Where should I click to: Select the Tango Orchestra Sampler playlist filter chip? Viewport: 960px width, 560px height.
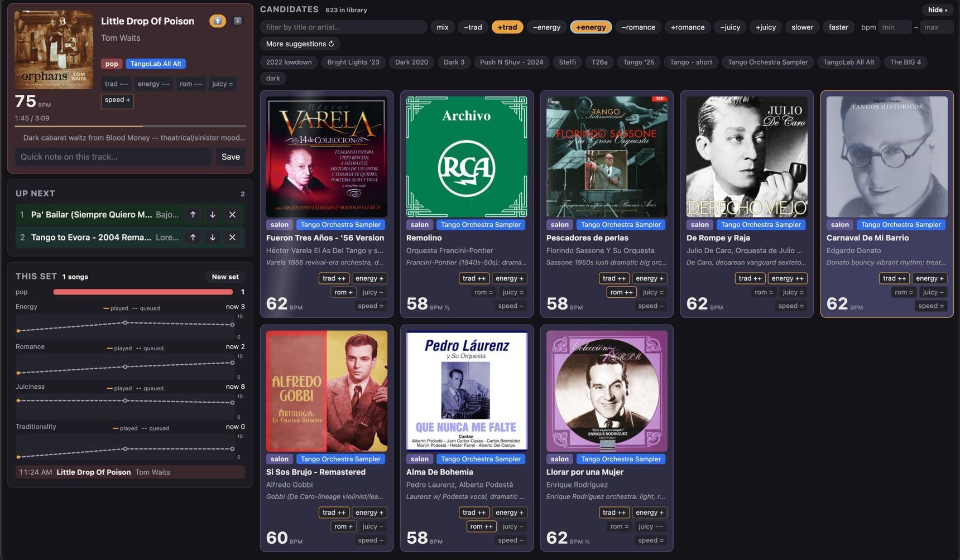(767, 62)
